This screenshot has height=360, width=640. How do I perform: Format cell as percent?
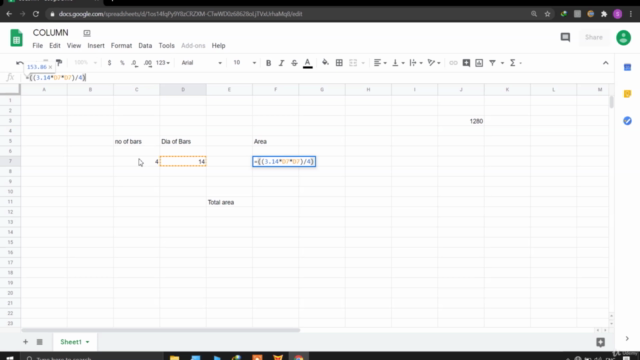point(122,63)
